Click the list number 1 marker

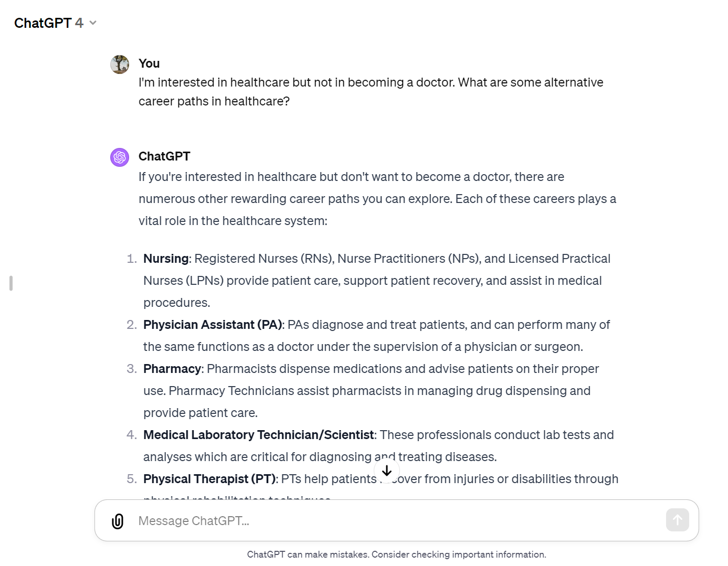(x=132, y=259)
